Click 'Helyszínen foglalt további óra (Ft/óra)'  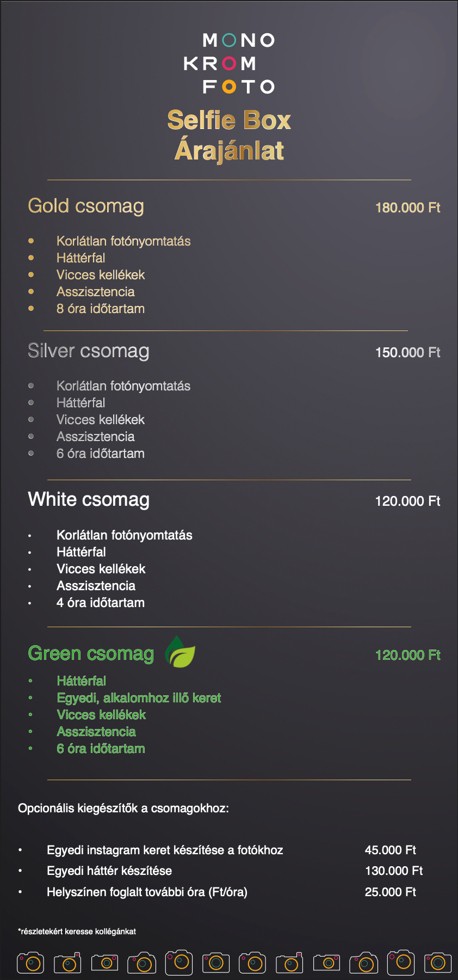click(147, 892)
